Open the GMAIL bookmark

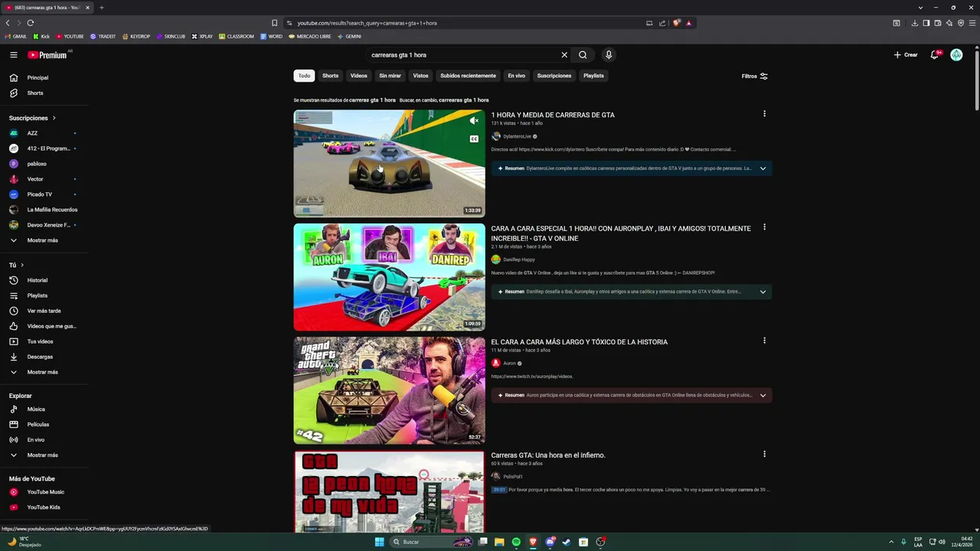(16, 36)
